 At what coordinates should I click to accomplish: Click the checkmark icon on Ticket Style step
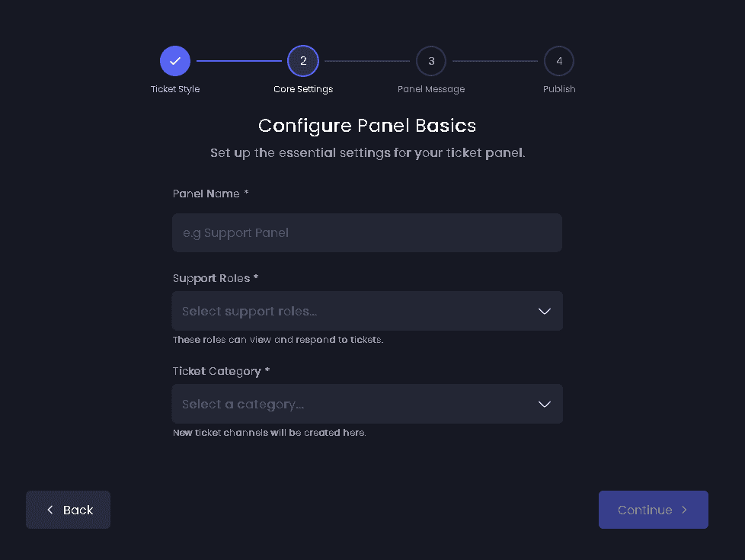coord(175,60)
